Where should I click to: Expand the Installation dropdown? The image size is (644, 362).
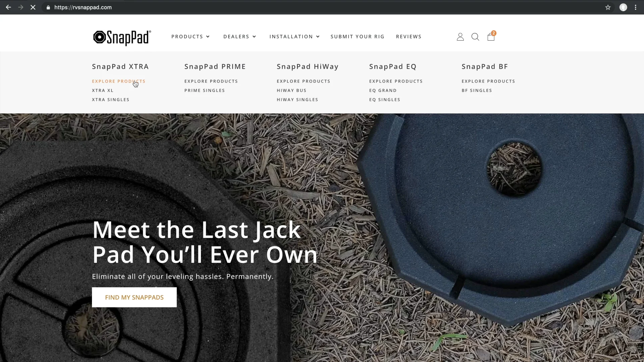[294, 37]
